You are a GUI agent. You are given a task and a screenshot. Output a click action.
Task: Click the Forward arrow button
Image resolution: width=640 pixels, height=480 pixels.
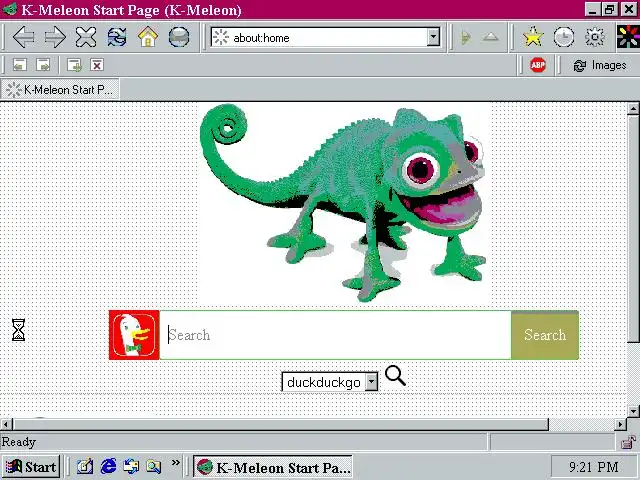tap(55, 37)
